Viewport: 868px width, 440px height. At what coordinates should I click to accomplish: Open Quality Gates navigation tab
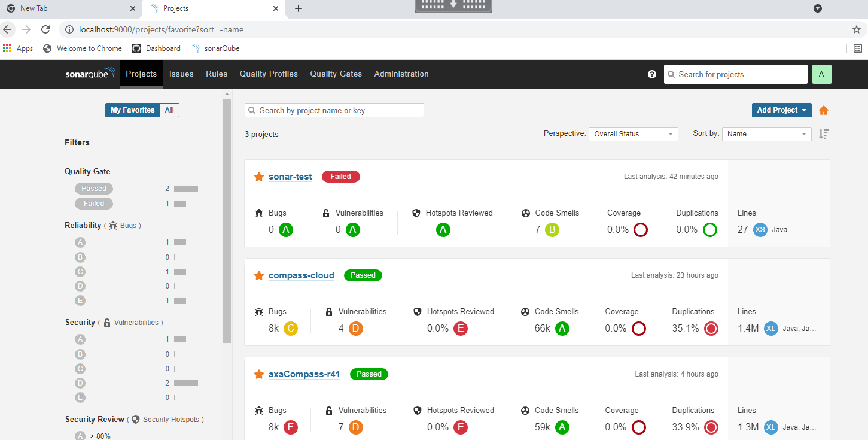click(x=336, y=74)
